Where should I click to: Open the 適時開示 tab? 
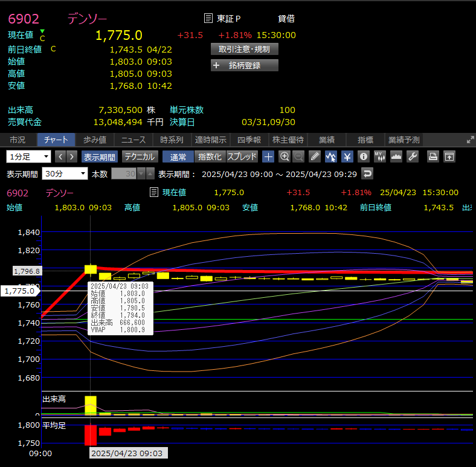(211, 140)
